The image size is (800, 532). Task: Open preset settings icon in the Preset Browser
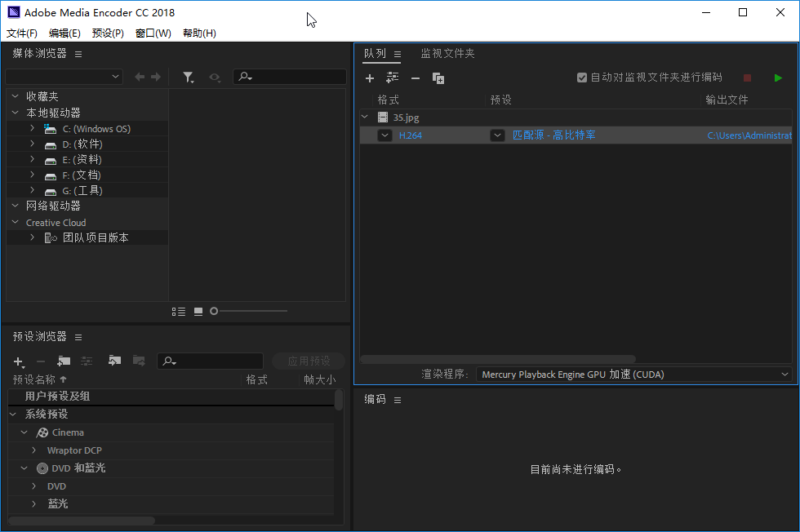point(87,361)
